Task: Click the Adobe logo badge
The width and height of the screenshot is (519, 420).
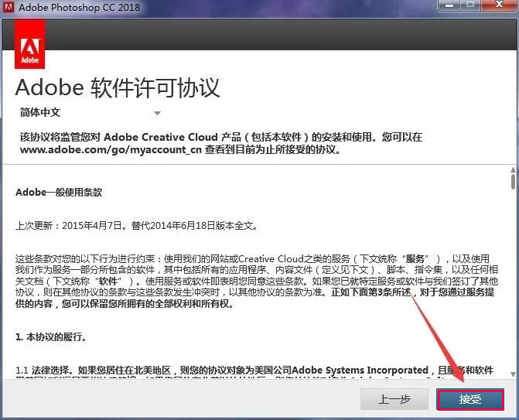Action: tap(30, 44)
